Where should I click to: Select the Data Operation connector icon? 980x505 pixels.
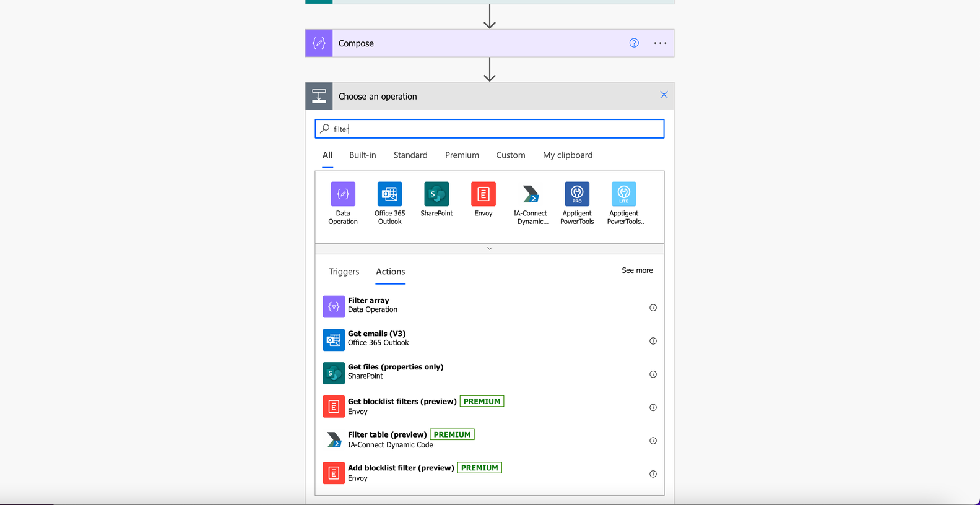[343, 194]
